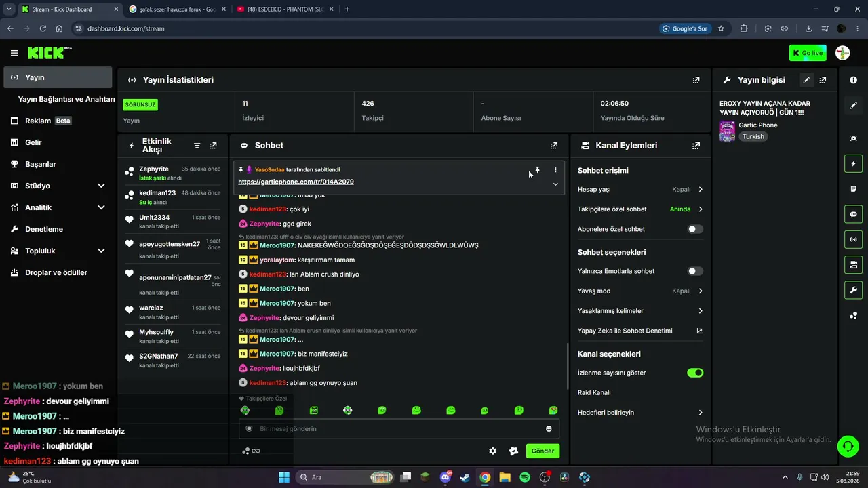
Task: Pop out the Yayın bilgisi panel
Action: pyautogui.click(x=823, y=80)
